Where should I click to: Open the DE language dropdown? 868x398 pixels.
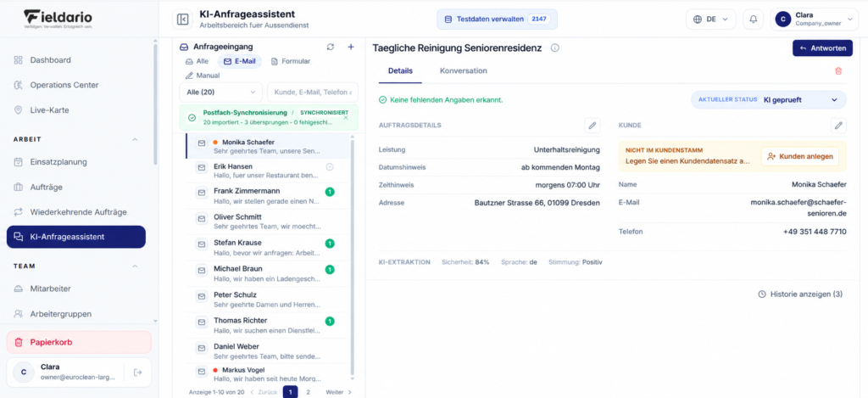click(x=711, y=19)
